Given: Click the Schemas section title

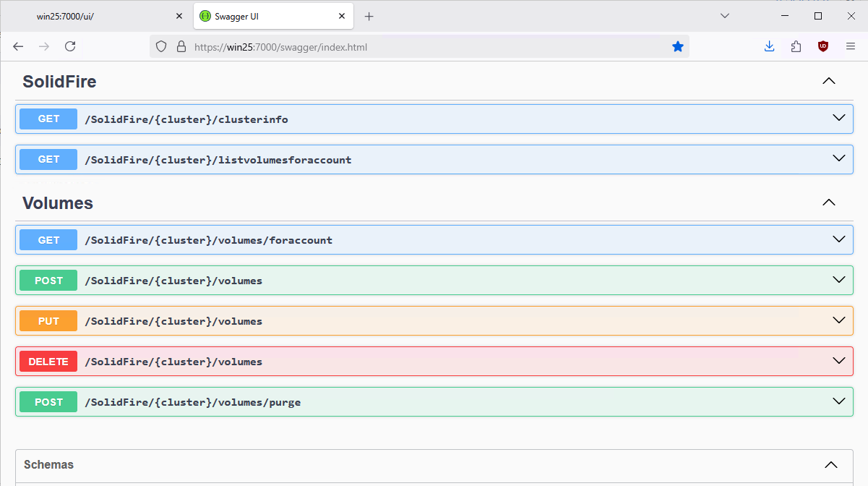Looking at the screenshot, I should coord(48,464).
